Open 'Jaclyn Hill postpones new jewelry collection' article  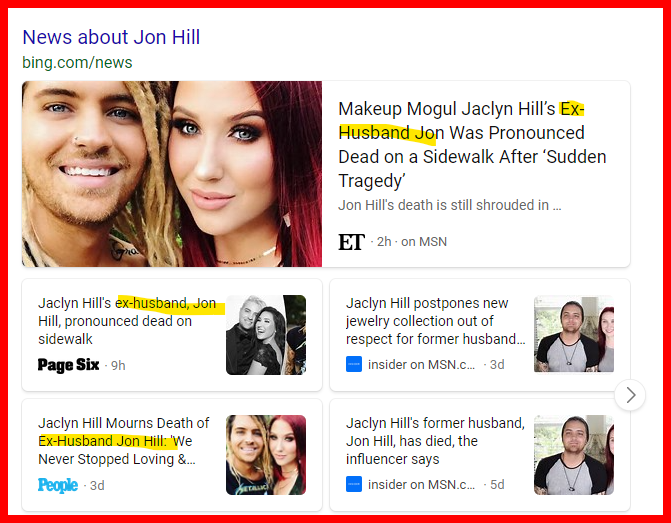[x=436, y=321]
